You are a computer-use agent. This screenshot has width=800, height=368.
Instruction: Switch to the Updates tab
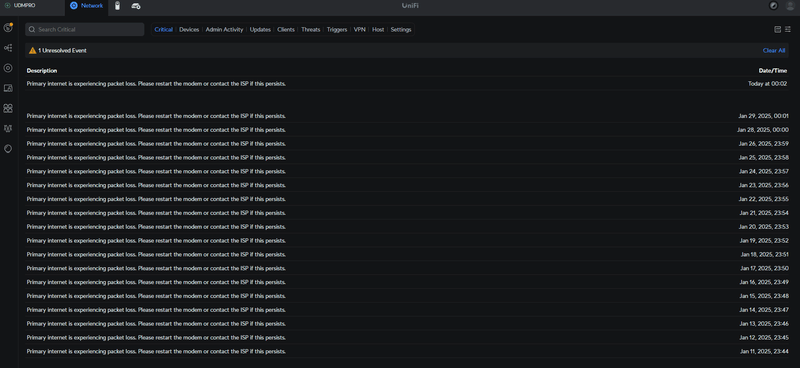[260, 30]
